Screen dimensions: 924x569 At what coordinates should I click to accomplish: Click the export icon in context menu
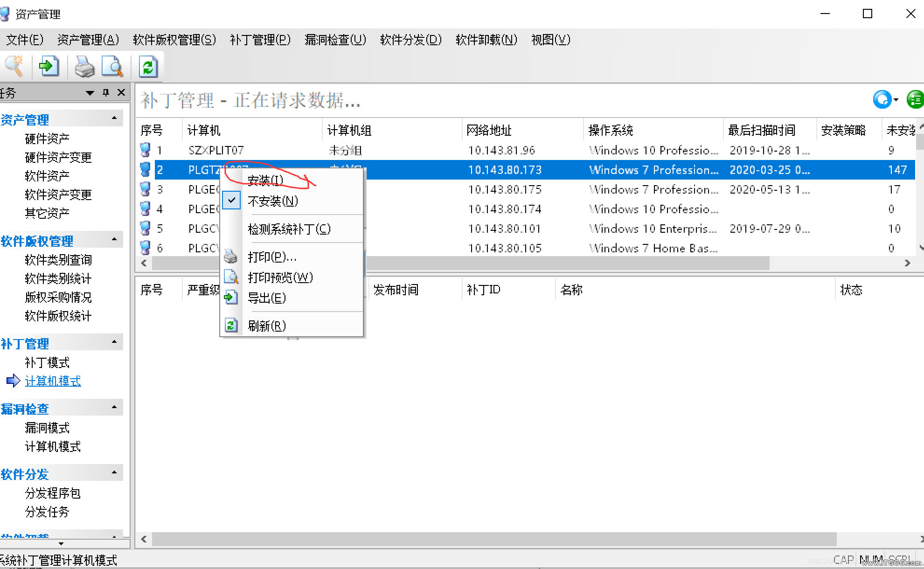pyautogui.click(x=231, y=298)
